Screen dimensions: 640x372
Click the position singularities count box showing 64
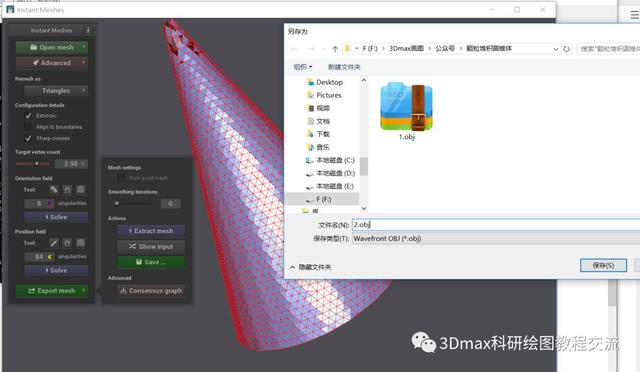(39, 257)
